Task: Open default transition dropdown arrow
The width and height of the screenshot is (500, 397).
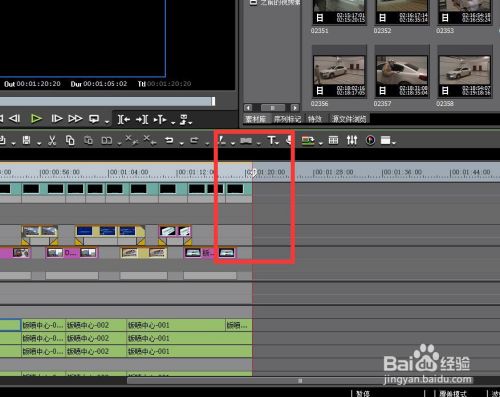Action: [x=259, y=144]
